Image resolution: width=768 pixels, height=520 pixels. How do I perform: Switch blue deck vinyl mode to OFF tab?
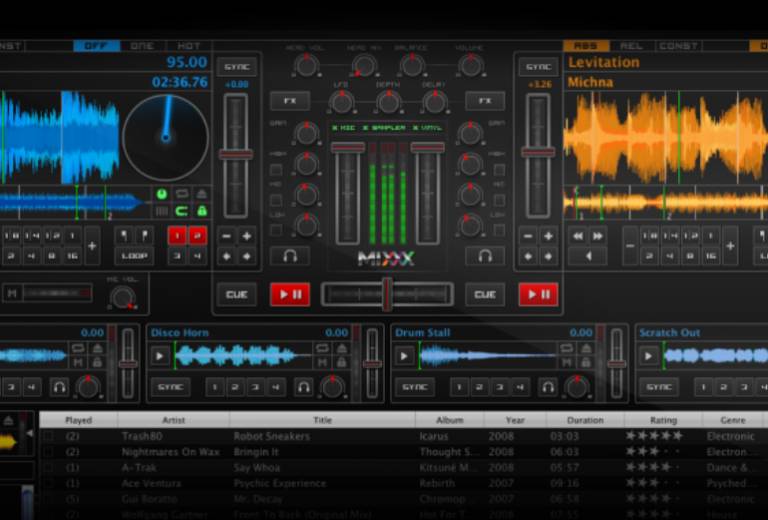[96, 46]
